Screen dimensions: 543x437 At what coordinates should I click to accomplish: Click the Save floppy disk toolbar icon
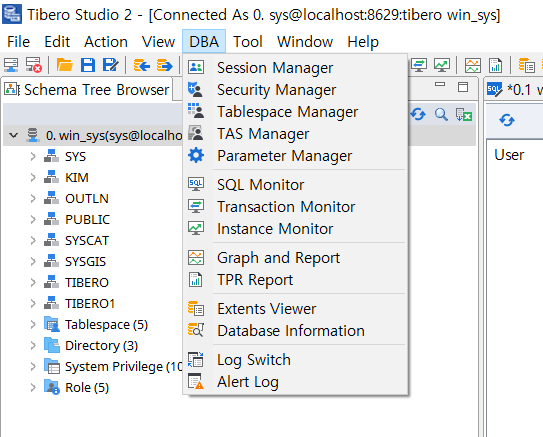88,65
